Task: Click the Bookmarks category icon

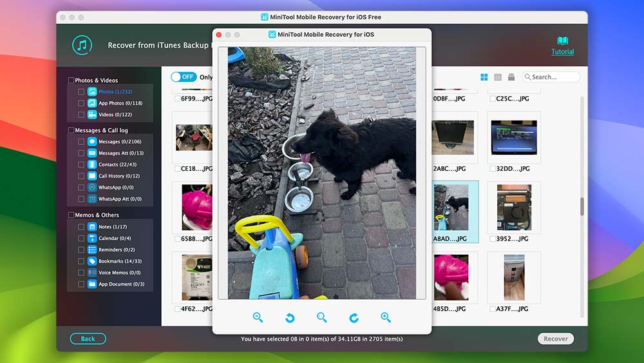Action: coord(92,261)
